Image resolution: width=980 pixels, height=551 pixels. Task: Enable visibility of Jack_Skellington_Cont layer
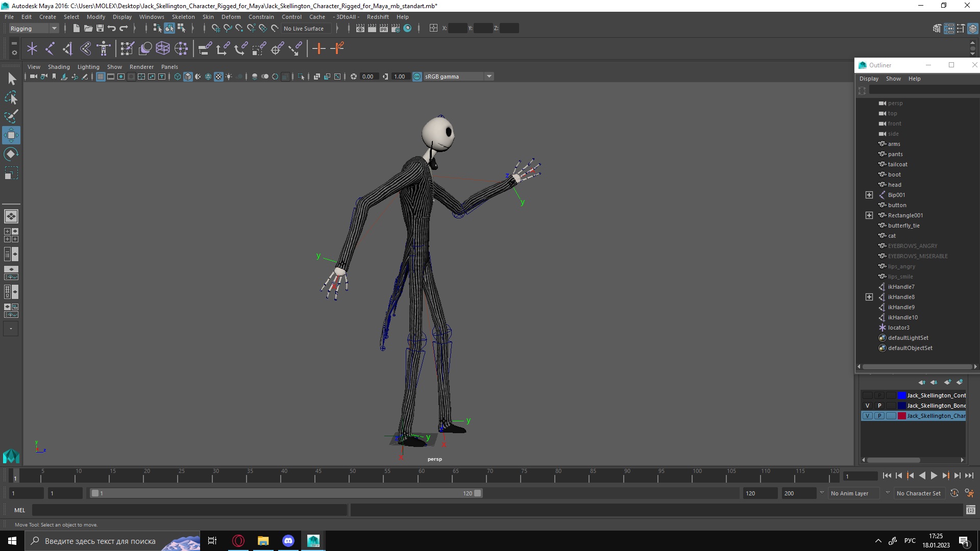(867, 395)
